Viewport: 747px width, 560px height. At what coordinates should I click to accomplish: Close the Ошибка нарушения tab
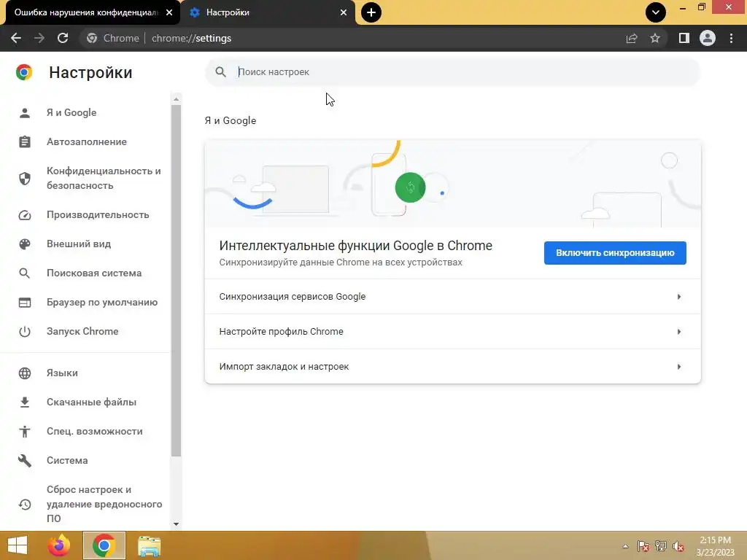[x=169, y=12]
